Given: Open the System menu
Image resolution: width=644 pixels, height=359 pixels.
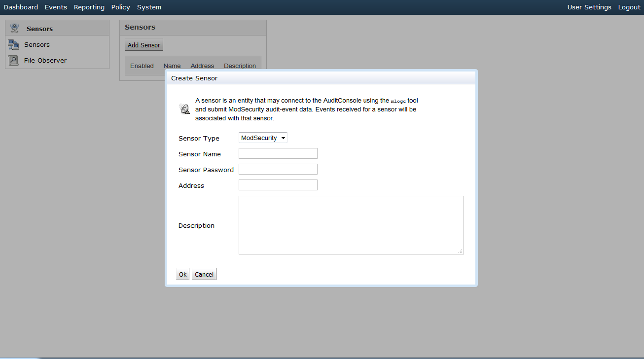Looking at the screenshot, I should (x=149, y=7).
